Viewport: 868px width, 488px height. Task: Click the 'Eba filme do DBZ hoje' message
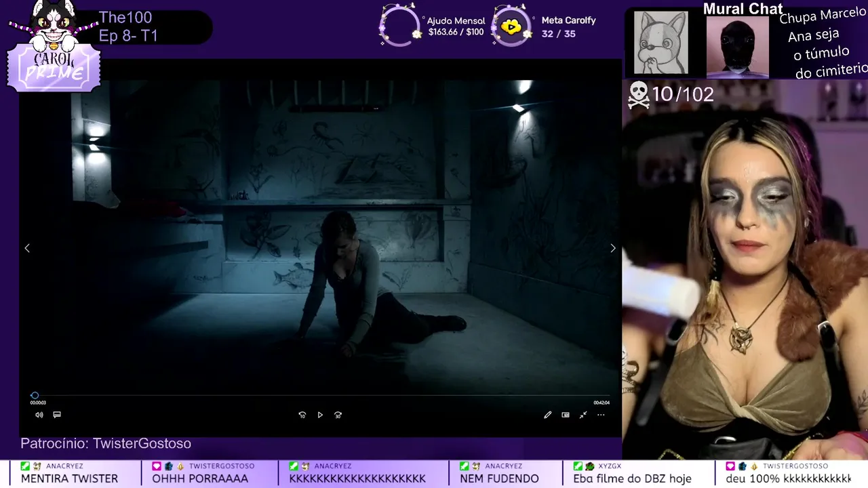tap(632, 479)
